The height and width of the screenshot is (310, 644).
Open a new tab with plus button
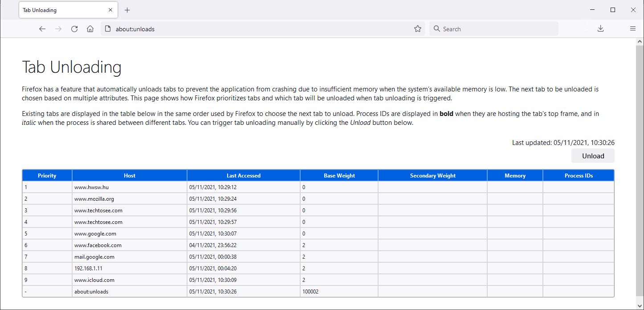127,10
